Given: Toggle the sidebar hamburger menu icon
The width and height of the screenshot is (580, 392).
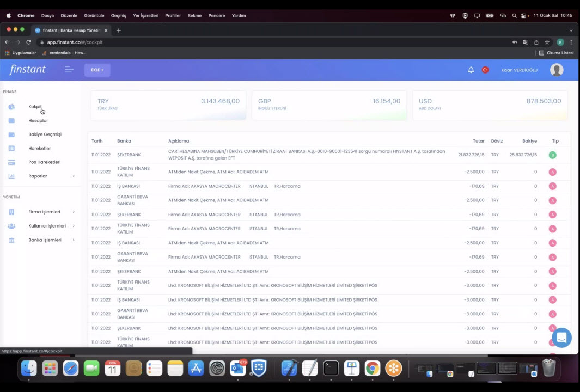Looking at the screenshot, I should [x=69, y=70].
